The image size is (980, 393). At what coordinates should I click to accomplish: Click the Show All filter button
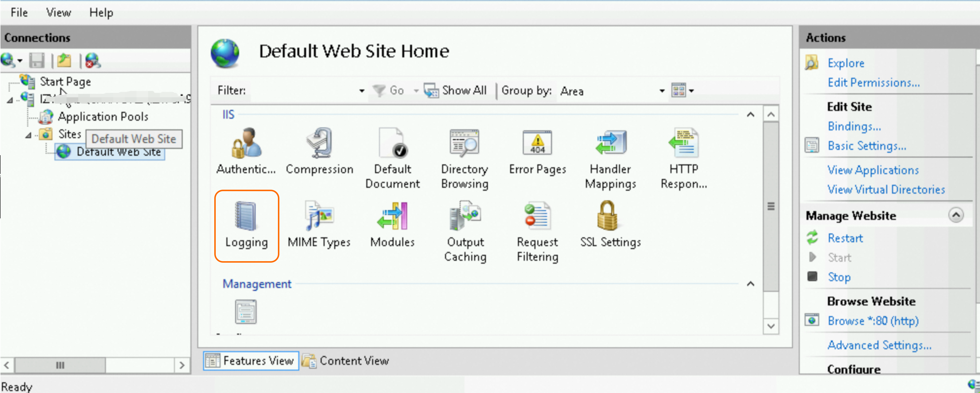(x=455, y=91)
